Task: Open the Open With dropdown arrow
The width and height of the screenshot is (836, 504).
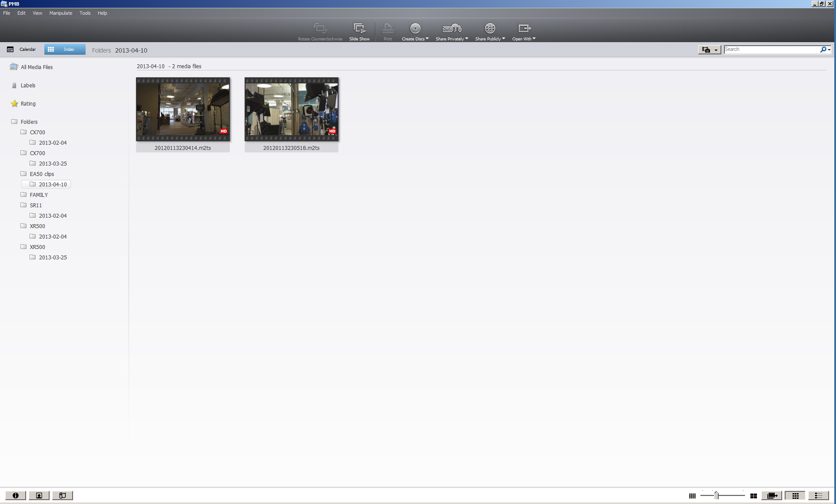Action: click(534, 39)
